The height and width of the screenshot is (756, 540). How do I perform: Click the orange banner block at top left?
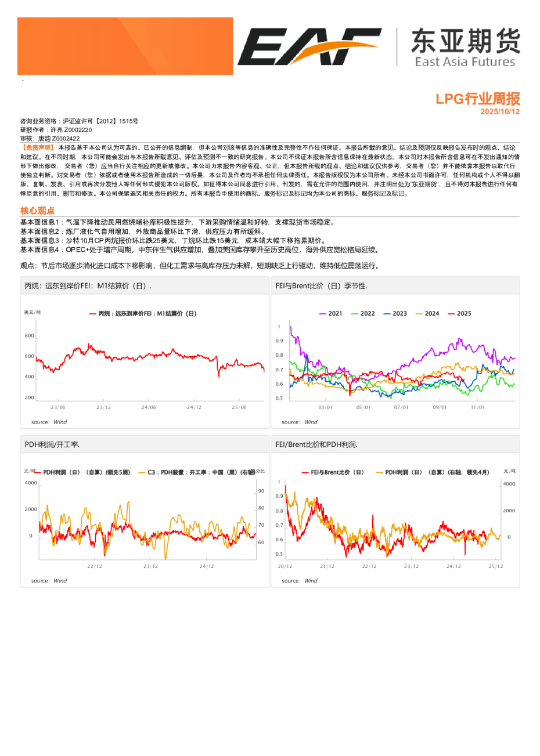(125, 46)
